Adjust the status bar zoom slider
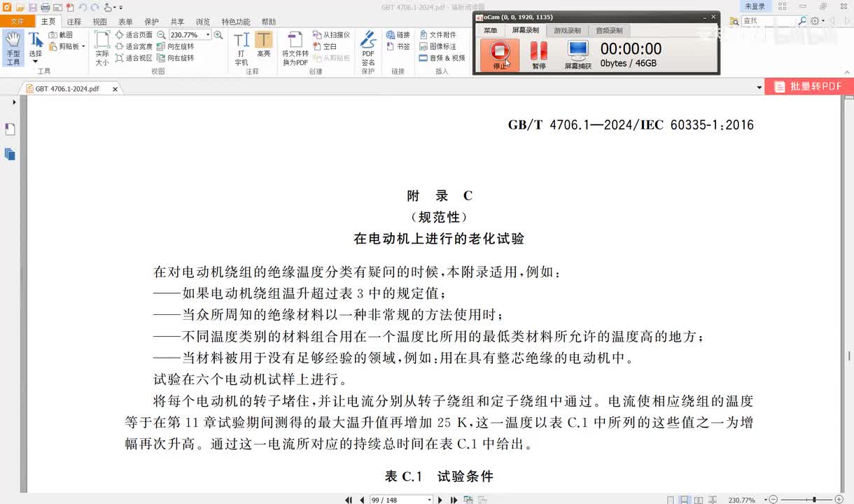The width and height of the screenshot is (854, 504). coord(813,500)
